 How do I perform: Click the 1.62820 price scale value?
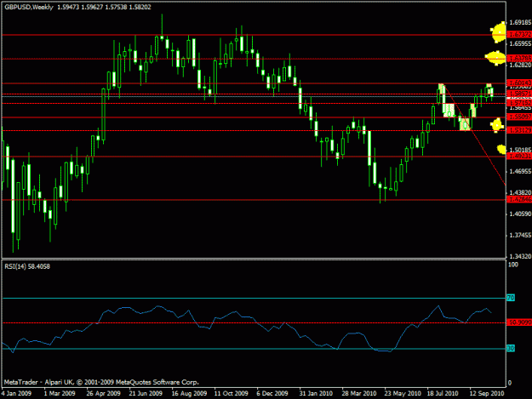point(520,65)
